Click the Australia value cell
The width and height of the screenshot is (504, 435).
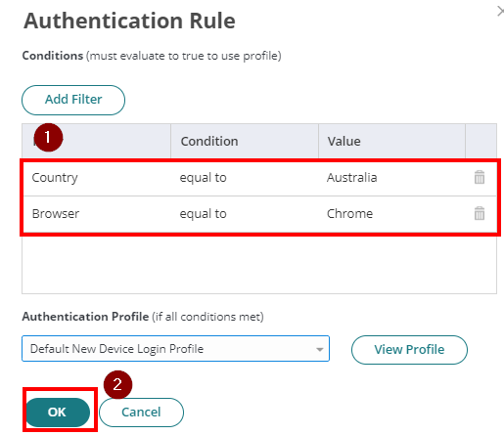point(352,178)
